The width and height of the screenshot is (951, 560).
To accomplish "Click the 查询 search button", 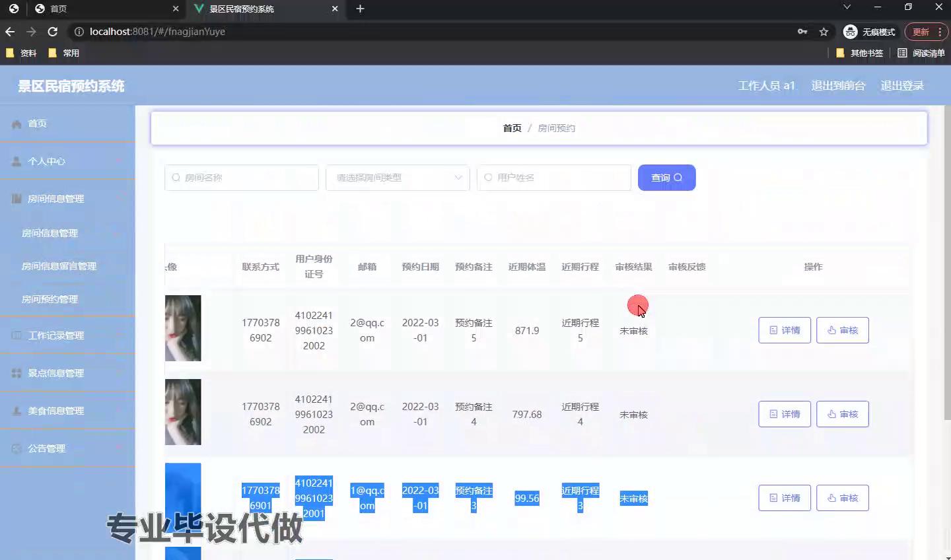I will pos(666,178).
